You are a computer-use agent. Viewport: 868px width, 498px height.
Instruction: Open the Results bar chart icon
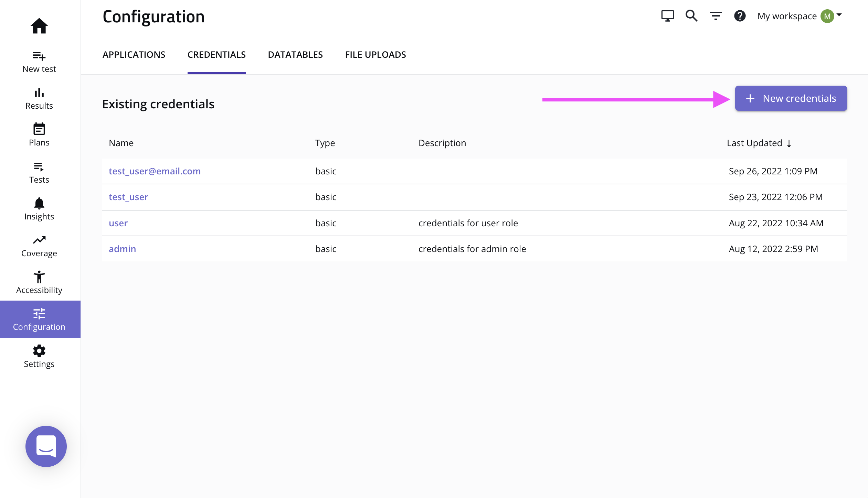(39, 93)
